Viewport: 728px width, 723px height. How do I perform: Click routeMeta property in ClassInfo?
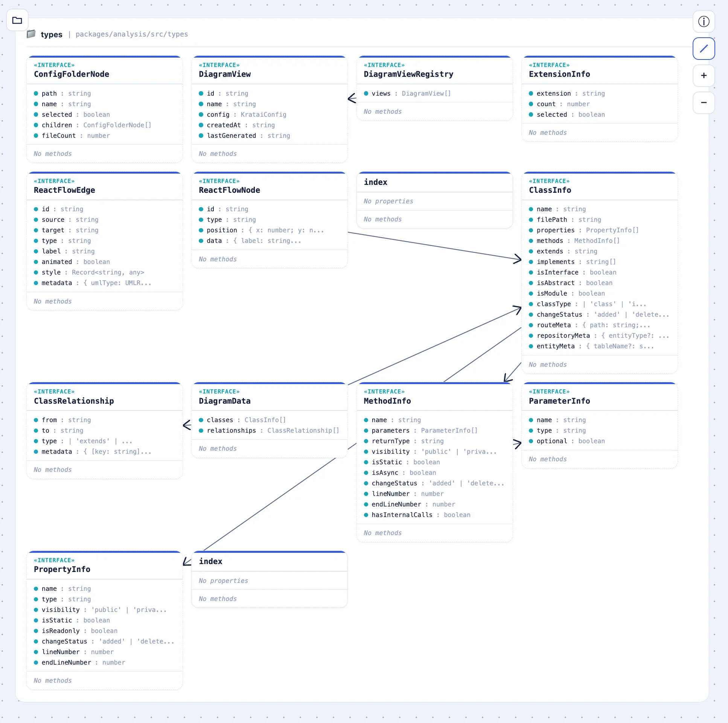589,325
